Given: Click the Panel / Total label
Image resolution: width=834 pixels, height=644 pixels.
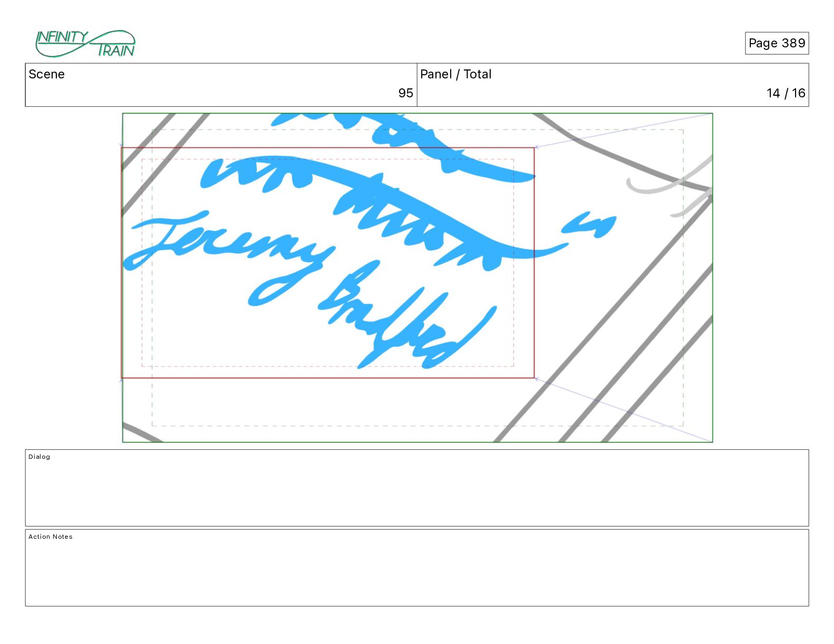Looking at the screenshot, I should pyautogui.click(x=456, y=74).
